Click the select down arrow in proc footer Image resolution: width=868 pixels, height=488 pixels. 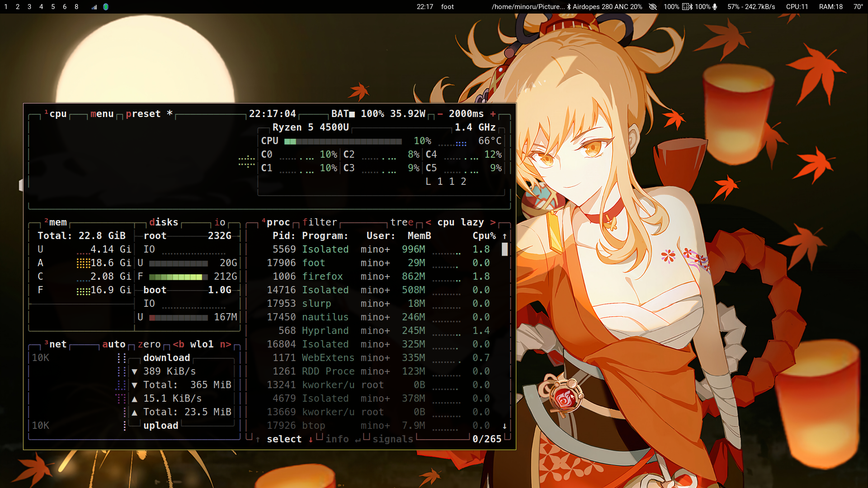[x=311, y=439]
